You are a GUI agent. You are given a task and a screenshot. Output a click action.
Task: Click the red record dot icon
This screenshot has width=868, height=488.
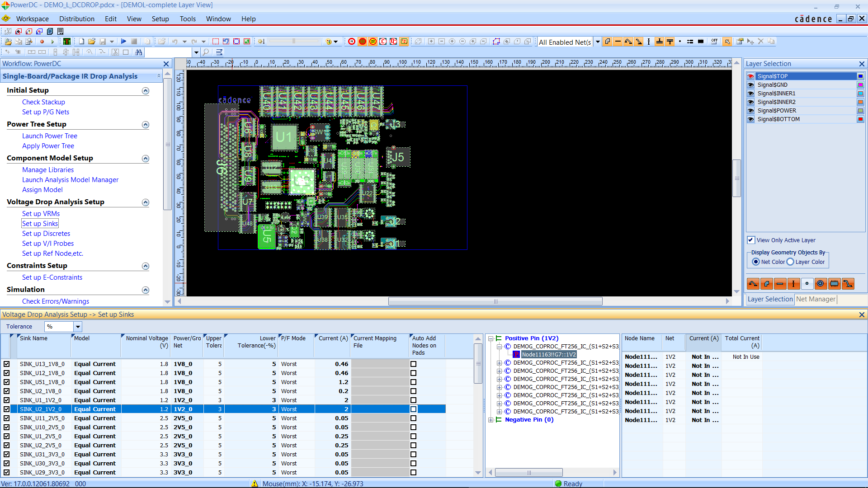coord(42,42)
